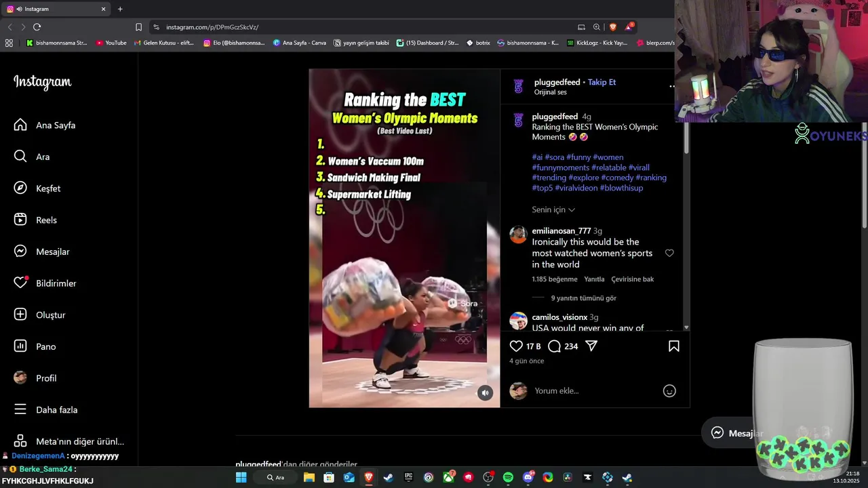Open the yayın gelişim takibi bookmark
Screen dimensions: 868x488
point(361,43)
